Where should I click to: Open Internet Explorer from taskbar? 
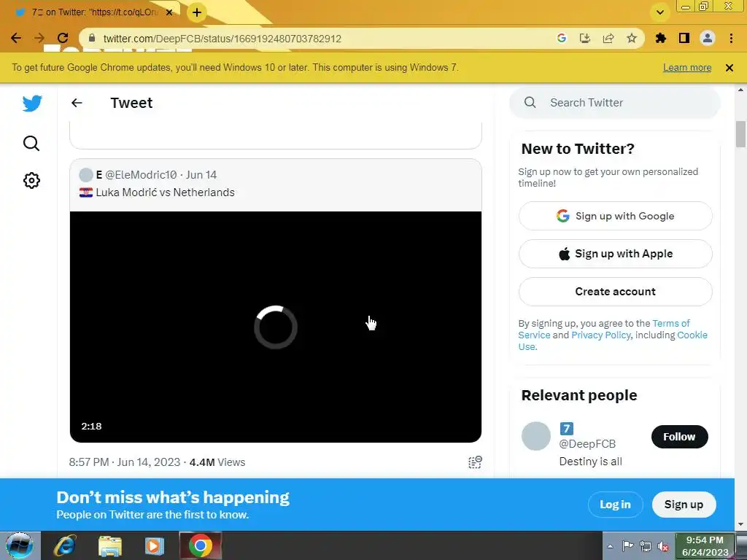point(65,545)
